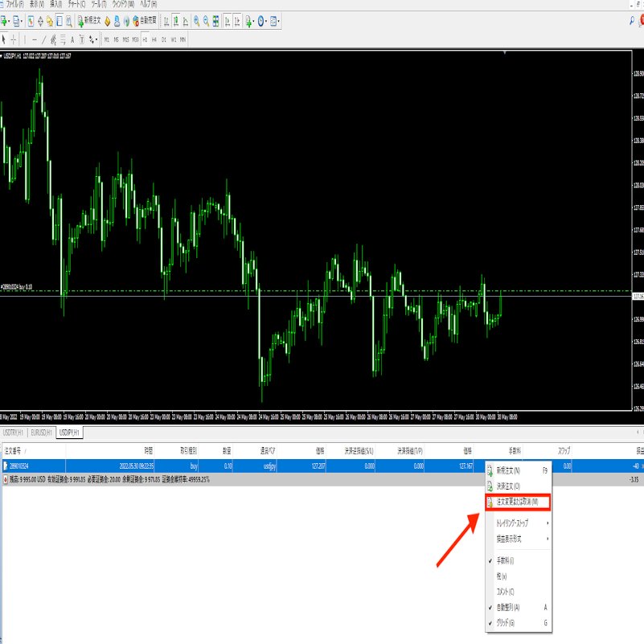Screen dimensions: 644x644
Task: Zoom in on the chart
Action: [197, 21]
